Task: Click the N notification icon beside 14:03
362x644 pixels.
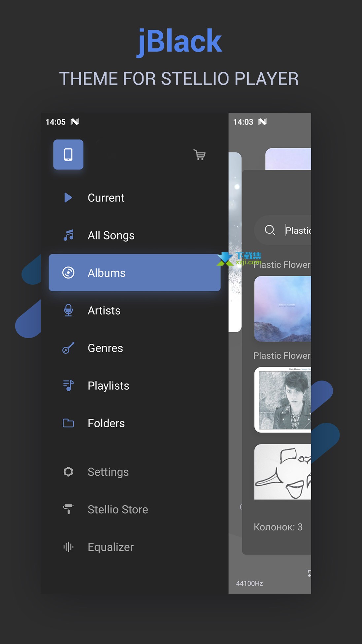Action: 263,122
